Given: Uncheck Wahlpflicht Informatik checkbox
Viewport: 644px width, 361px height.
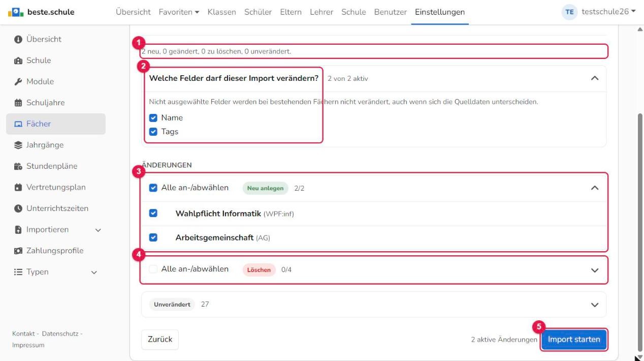Looking at the screenshot, I should tap(153, 213).
